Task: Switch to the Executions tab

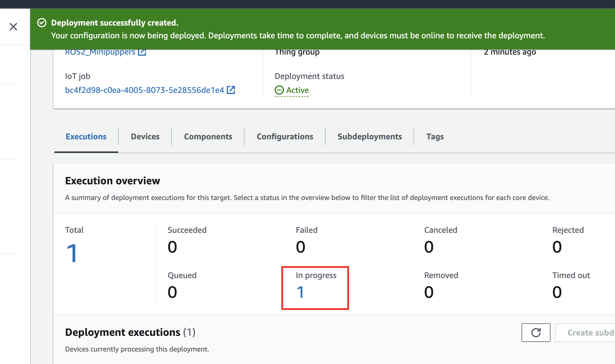Action: click(86, 136)
